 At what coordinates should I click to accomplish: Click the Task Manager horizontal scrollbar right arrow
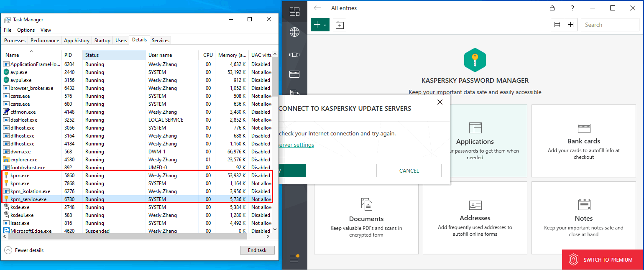(268, 237)
